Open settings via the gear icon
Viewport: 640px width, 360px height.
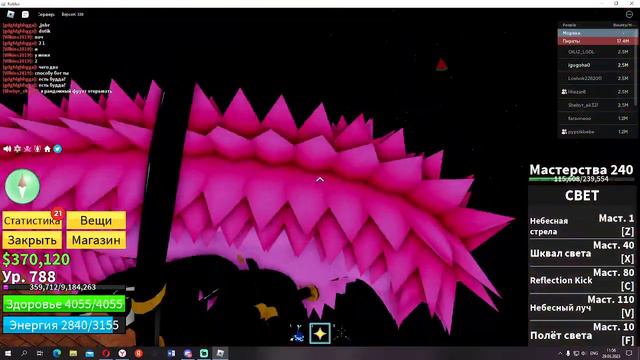pyautogui.click(x=18, y=149)
